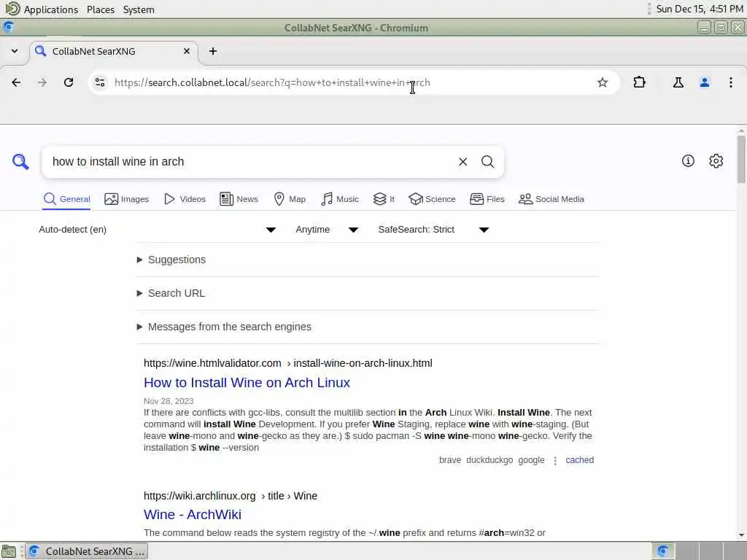The image size is (747, 560).
Task: Submit search with the magnifier button
Action: point(487,162)
